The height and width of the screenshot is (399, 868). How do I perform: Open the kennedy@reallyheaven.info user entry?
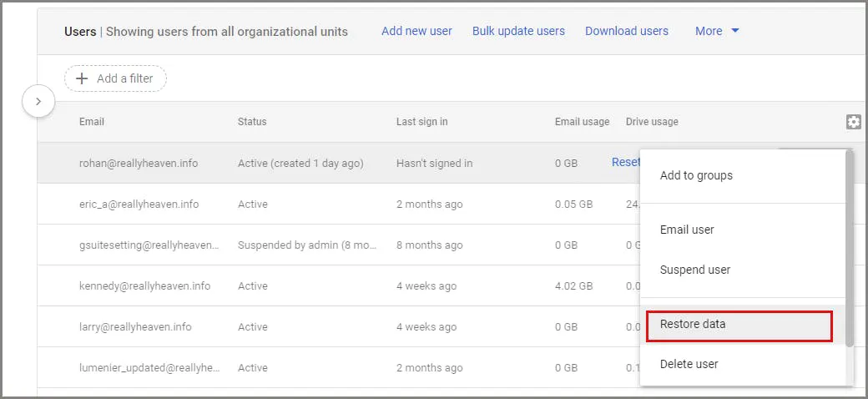click(144, 285)
